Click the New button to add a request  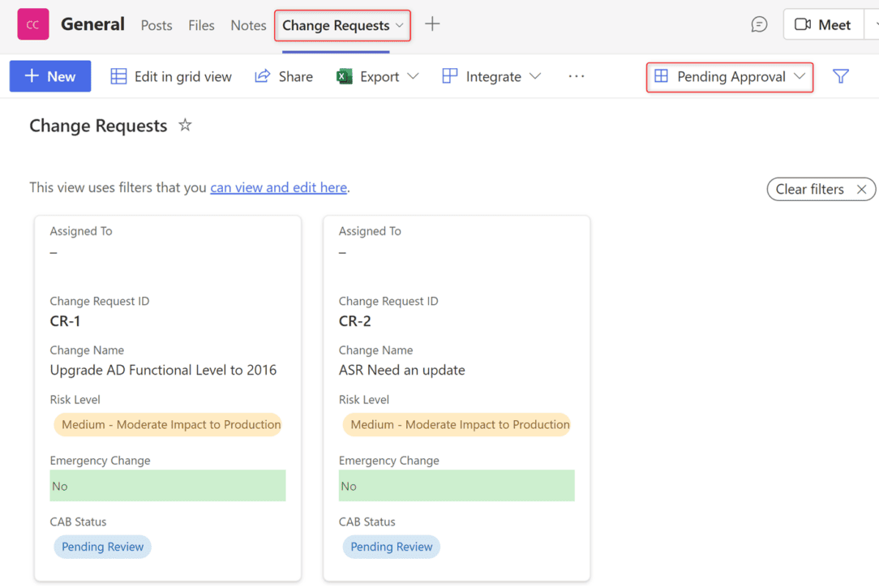coord(49,75)
